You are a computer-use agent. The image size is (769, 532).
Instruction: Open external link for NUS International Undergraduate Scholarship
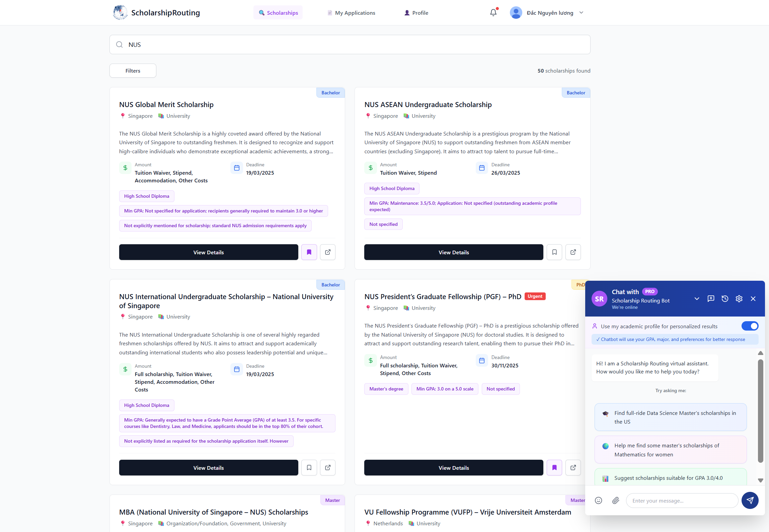click(x=328, y=468)
